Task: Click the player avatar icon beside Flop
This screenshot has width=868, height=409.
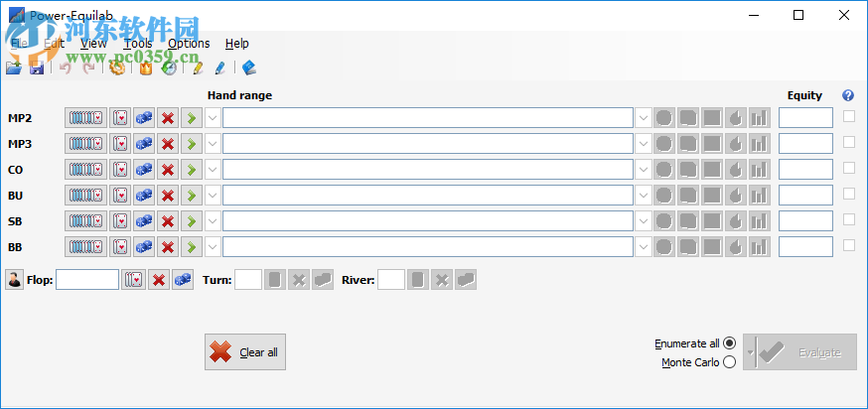Action: coord(14,280)
